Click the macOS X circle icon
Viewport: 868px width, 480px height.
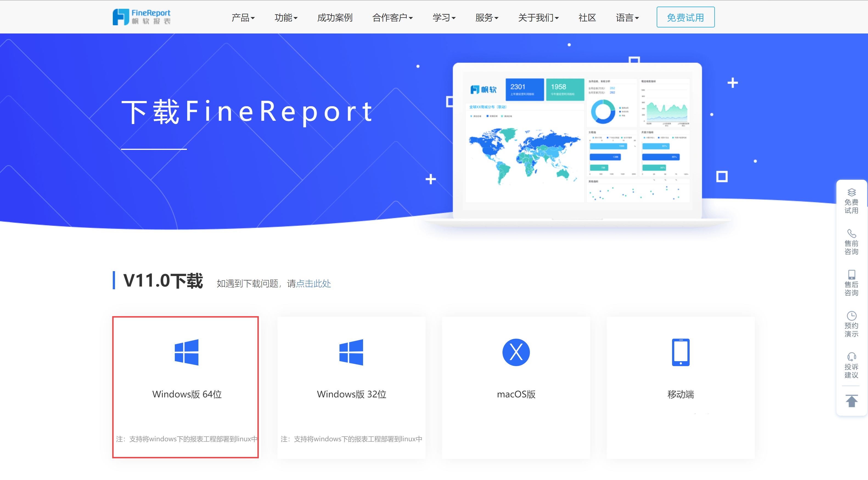click(516, 352)
